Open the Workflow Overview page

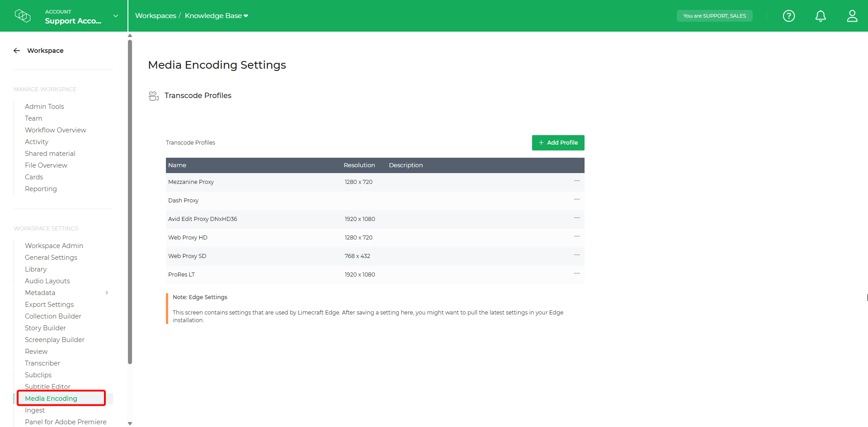[56, 130]
